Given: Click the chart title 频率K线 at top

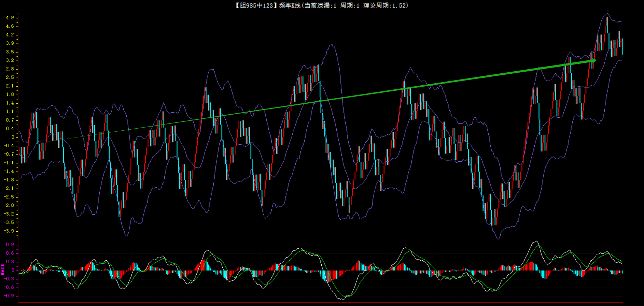Looking at the screenshot, I should click(x=290, y=5).
